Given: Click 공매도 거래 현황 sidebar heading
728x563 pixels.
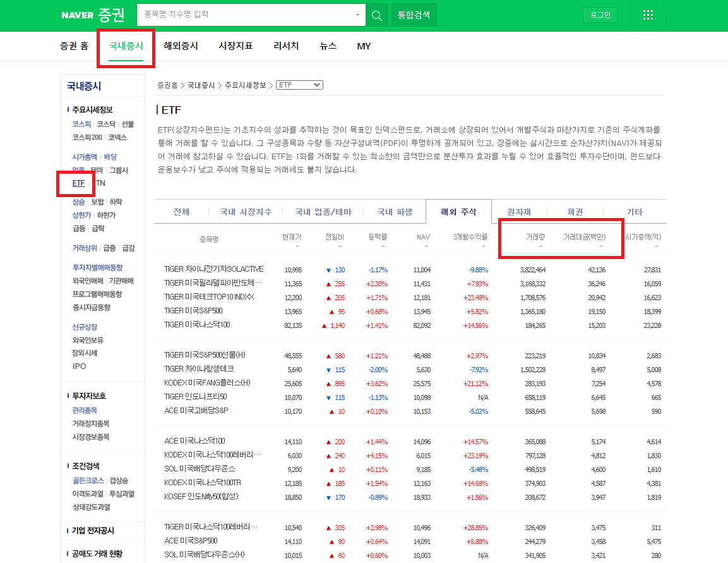Looking at the screenshot, I should click(97, 554).
